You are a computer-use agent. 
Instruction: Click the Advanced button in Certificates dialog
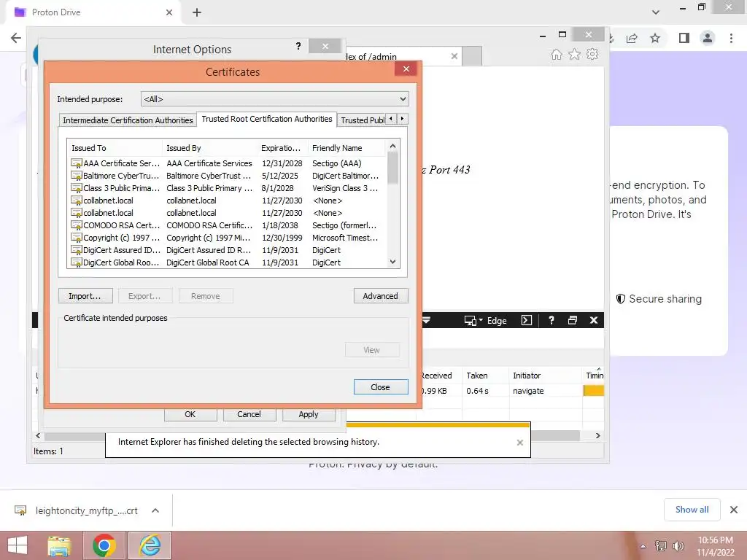[381, 296]
